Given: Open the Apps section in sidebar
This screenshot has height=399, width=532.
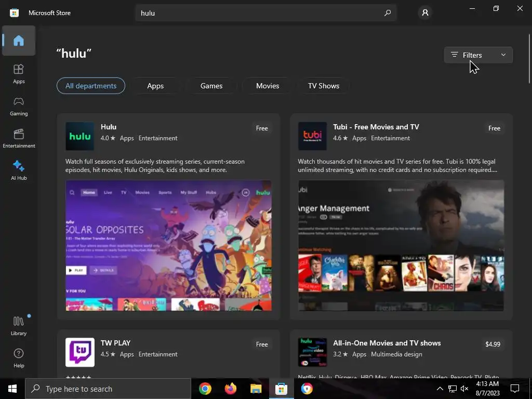Looking at the screenshot, I should (19, 74).
